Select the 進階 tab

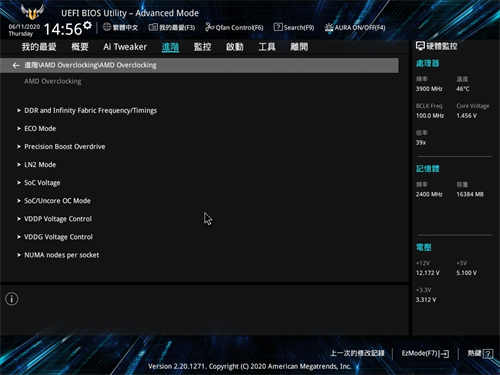pos(170,47)
